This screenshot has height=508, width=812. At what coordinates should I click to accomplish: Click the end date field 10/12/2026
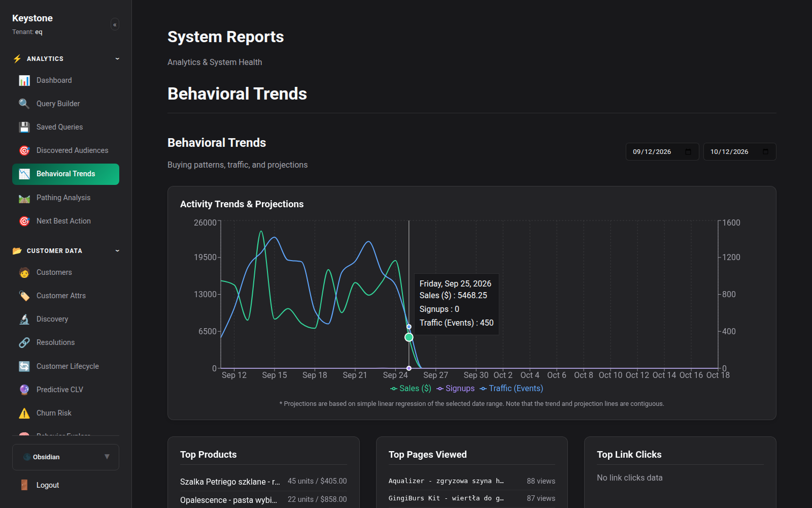point(739,152)
